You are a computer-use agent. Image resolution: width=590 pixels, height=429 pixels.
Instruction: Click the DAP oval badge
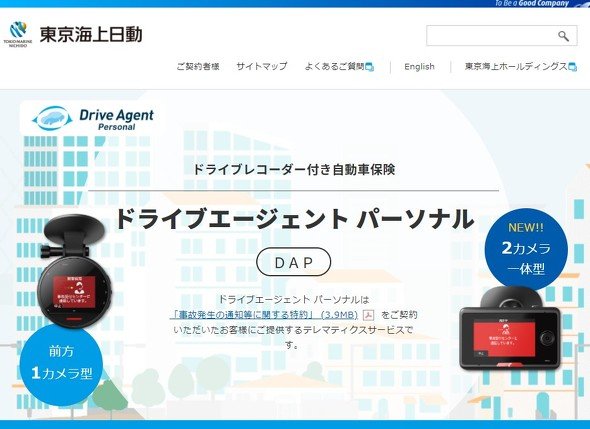[293, 262]
